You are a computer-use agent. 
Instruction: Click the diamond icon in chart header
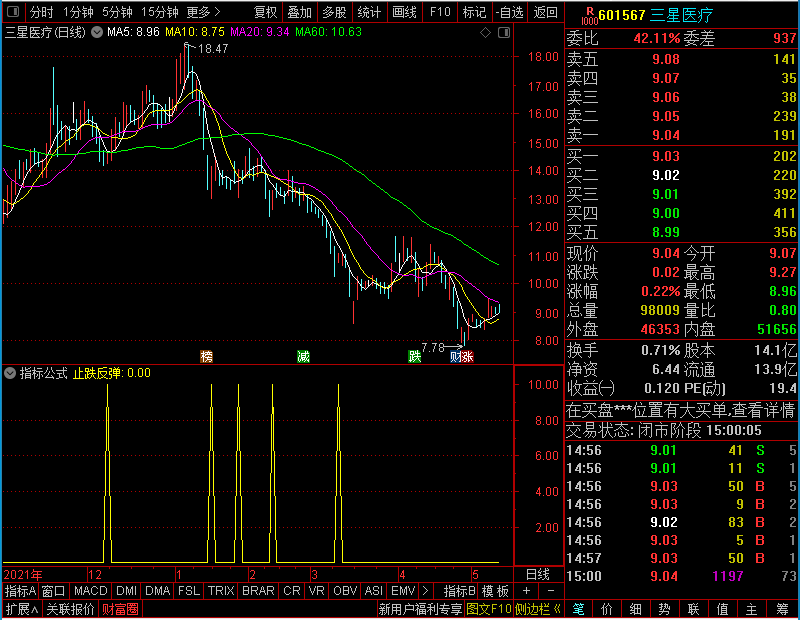[485, 33]
